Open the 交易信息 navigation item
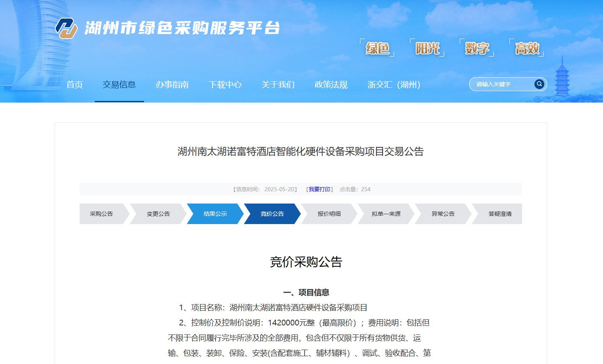 [x=119, y=85]
